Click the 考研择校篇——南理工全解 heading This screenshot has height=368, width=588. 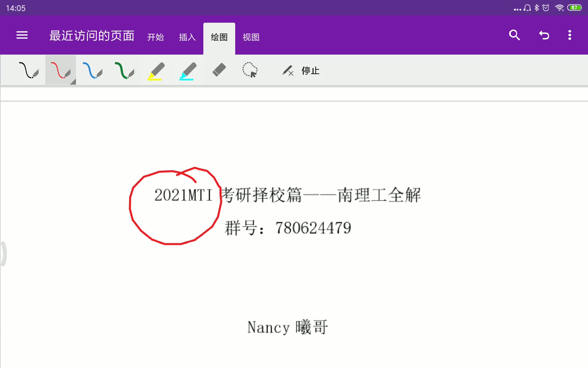coord(321,195)
